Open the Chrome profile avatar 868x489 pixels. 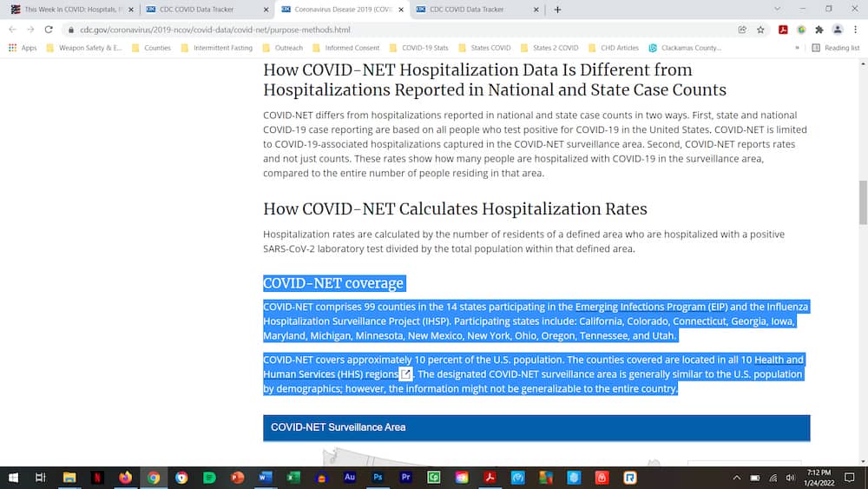[x=838, y=30]
